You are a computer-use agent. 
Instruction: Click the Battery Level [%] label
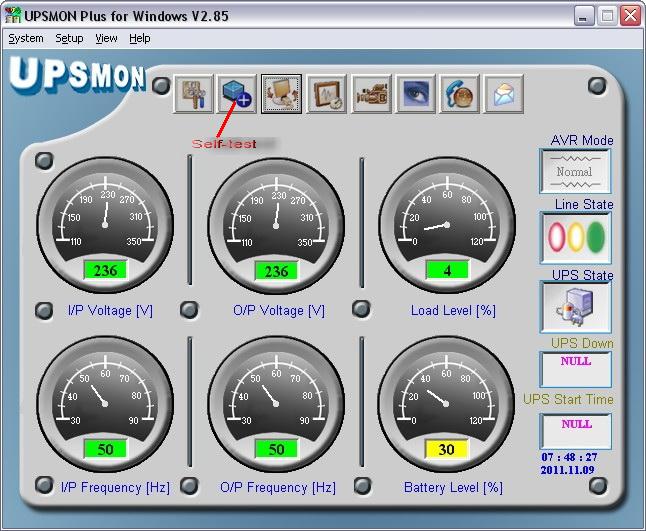pyautogui.click(x=453, y=488)
